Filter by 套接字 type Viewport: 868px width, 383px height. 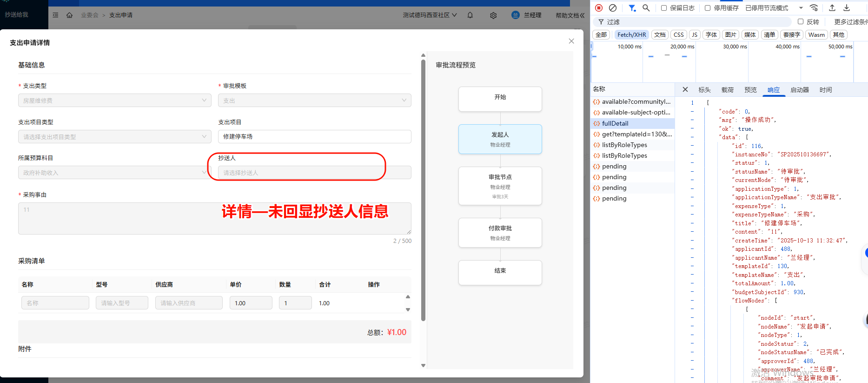792,34
